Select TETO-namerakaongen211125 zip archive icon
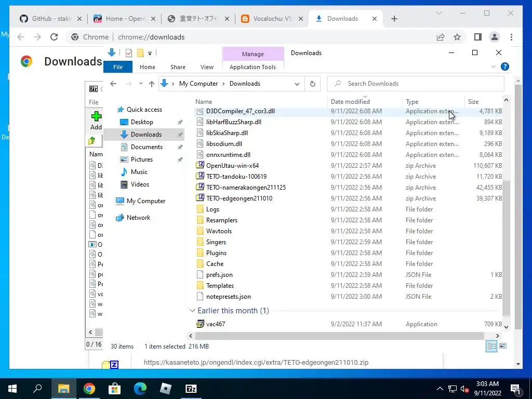532x399 pixels. [200, 187]
